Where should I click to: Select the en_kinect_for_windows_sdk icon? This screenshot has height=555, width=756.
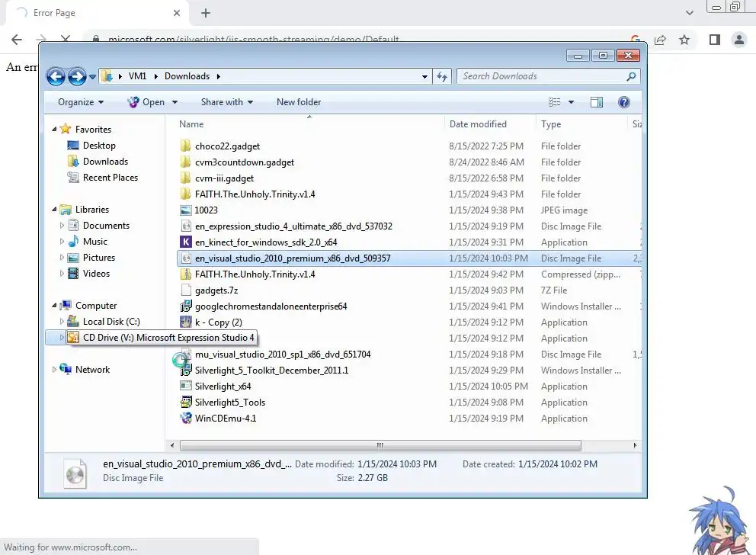(x=186, y=242)
